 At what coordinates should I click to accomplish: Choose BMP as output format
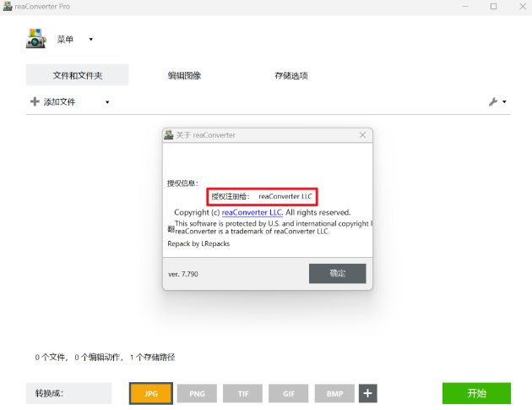(x=334, y=393)
